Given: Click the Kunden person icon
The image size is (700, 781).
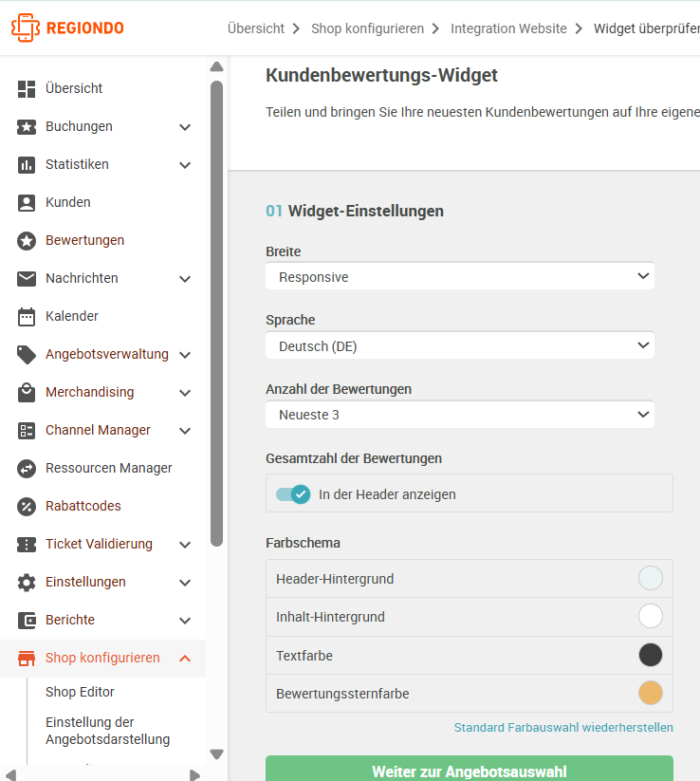Looking at the screenshot, I should coord(27,203).
